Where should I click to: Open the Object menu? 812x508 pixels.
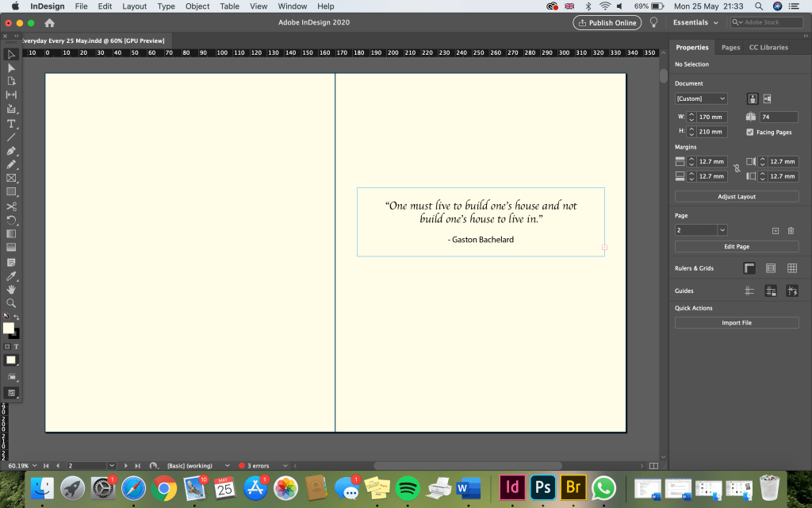197,6
